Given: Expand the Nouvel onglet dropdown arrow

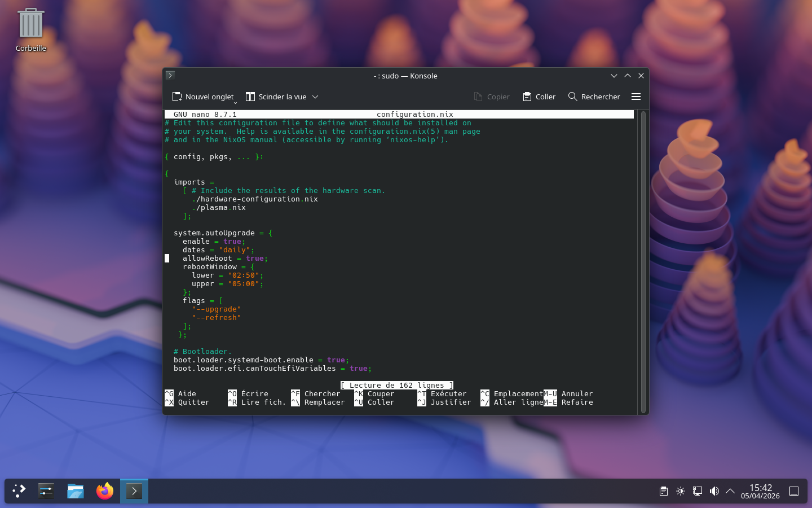Looking at the screenshot, I should (236, 102).
